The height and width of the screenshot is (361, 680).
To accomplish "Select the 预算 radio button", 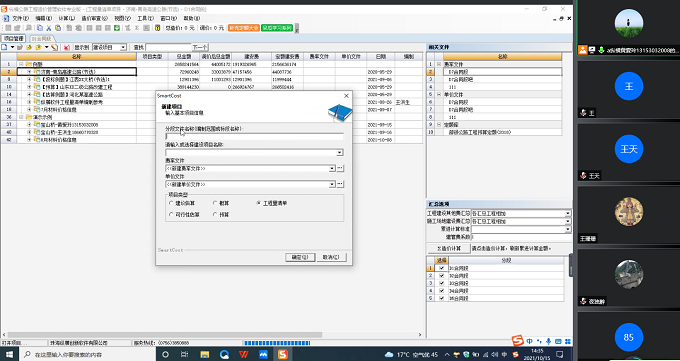I will (215, 214).
